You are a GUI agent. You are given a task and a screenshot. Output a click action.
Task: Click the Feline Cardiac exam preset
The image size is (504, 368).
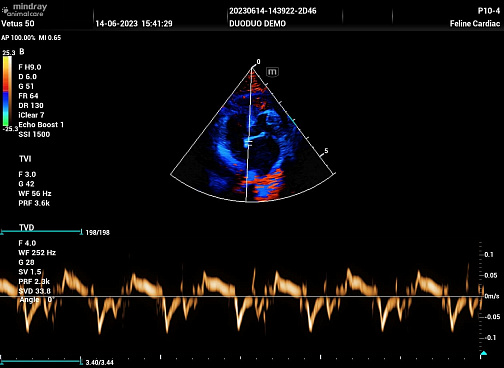pyautogui.click(x=475, y=23)
